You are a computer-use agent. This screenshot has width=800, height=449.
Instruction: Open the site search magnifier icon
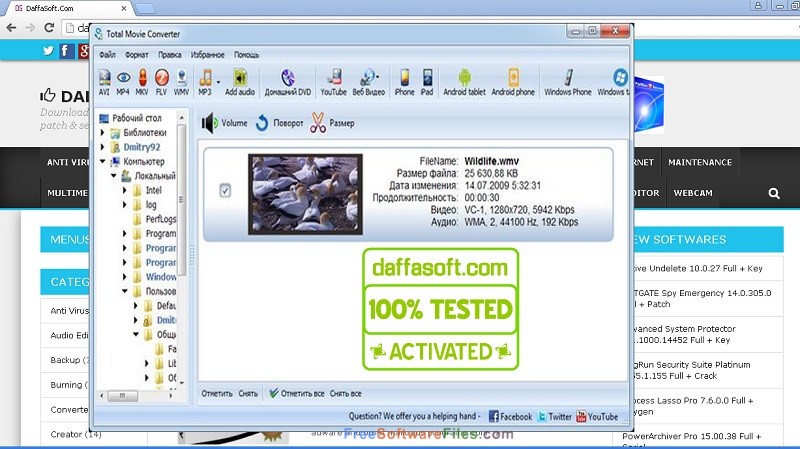774,193
